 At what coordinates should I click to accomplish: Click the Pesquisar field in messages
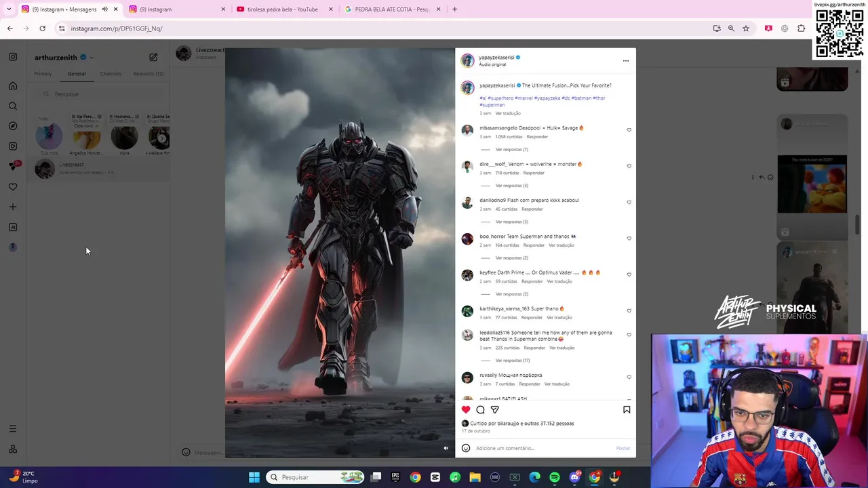pos(102,94)
